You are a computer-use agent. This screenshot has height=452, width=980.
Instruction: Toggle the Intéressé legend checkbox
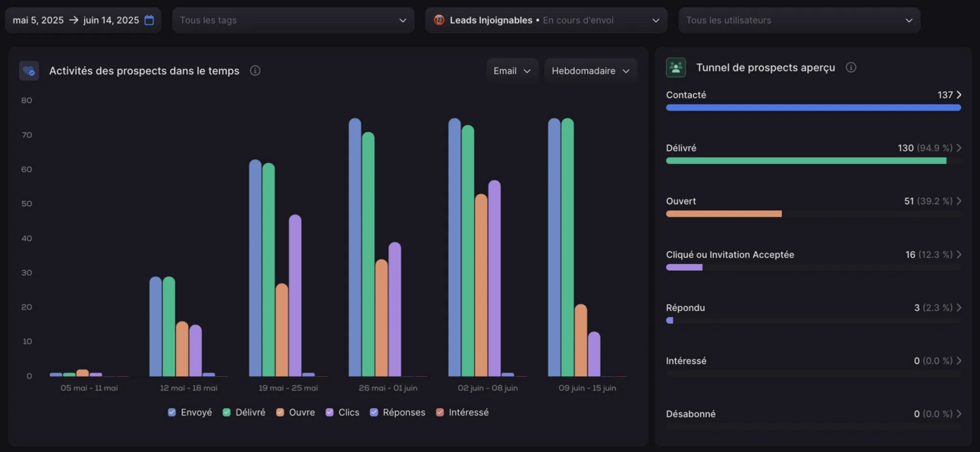(440, 413)
